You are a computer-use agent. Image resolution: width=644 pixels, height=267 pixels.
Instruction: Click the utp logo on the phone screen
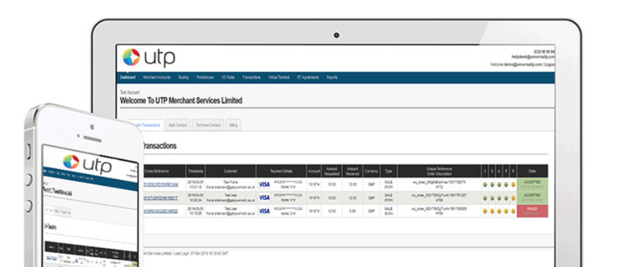[87, 164]
